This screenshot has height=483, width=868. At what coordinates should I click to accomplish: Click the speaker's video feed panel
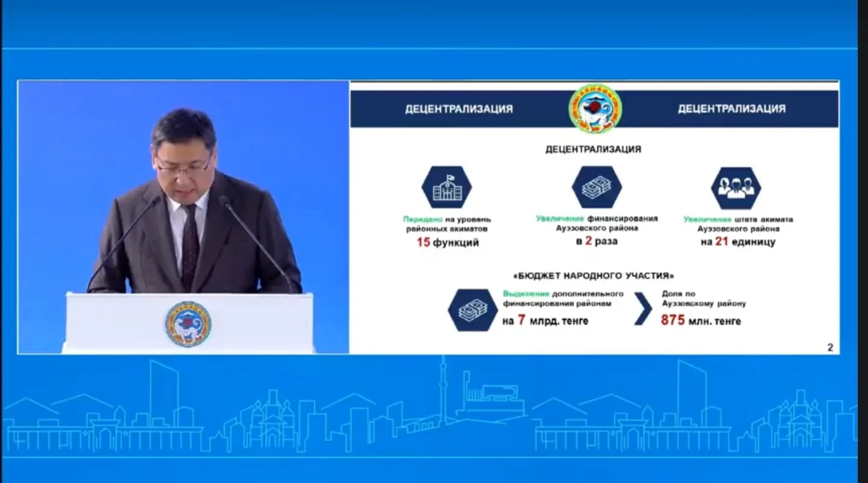tap(183, 217)
